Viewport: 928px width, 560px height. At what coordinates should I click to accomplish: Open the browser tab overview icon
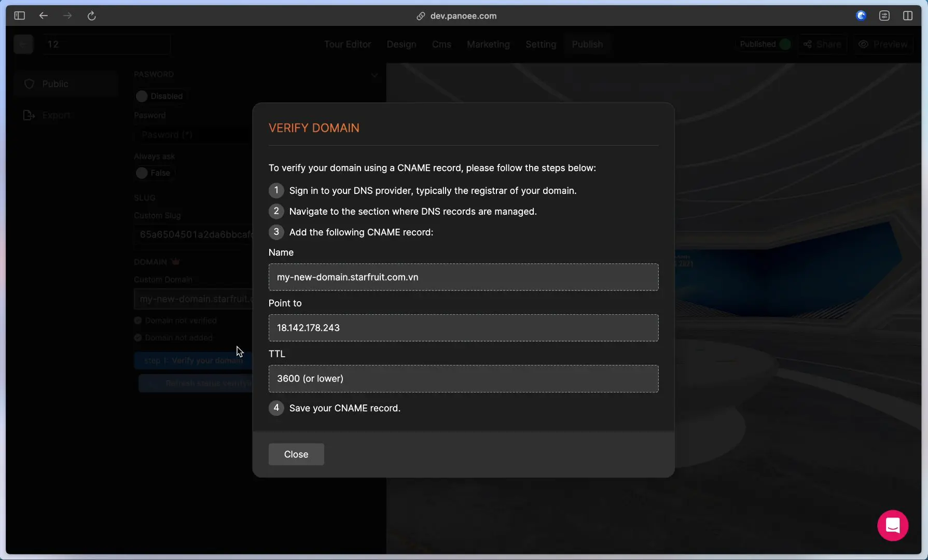884,16
